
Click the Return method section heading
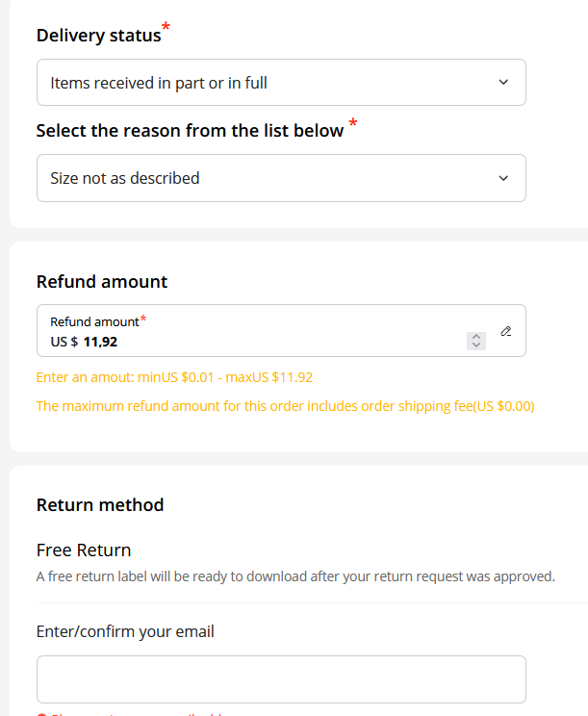click(x=100, y=505)
